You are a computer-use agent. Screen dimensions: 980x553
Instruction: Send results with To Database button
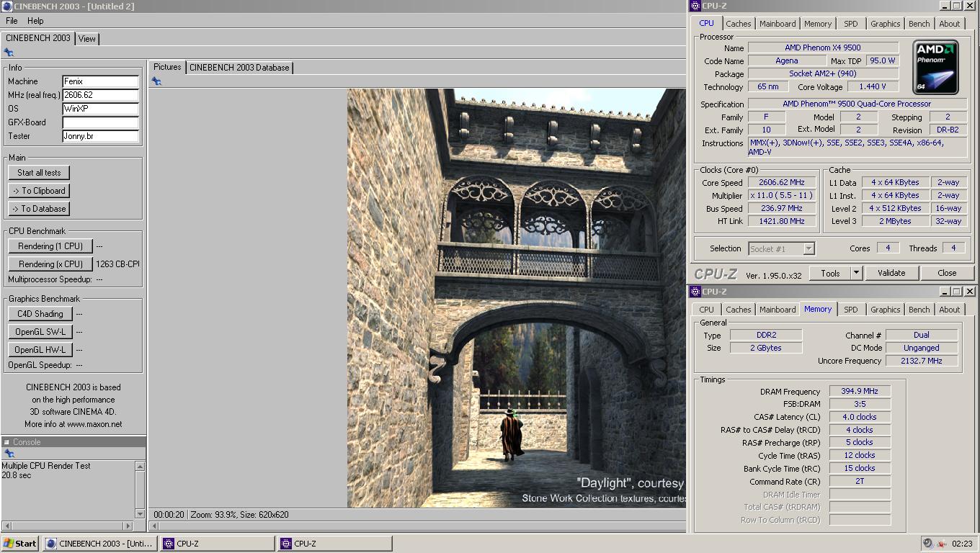[39, 209]
